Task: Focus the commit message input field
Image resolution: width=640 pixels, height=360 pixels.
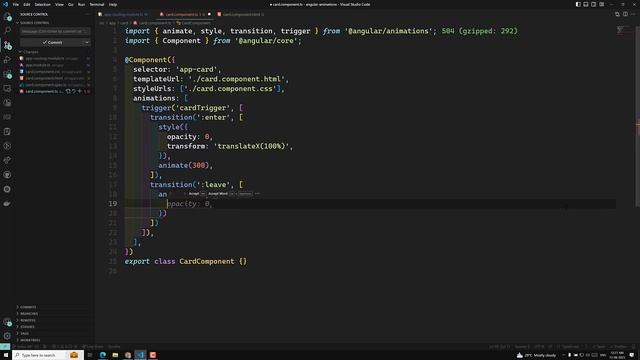Action: (55, 31)
